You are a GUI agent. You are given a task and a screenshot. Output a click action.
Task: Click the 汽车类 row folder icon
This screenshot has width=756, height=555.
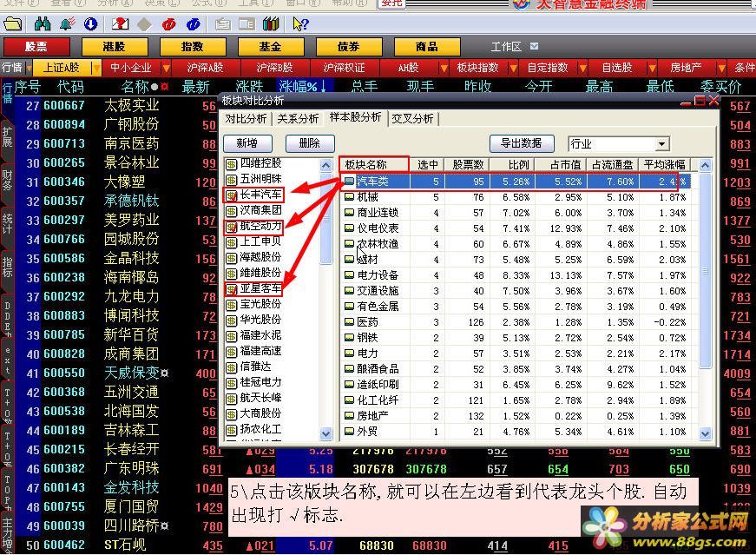pos(349,182)
